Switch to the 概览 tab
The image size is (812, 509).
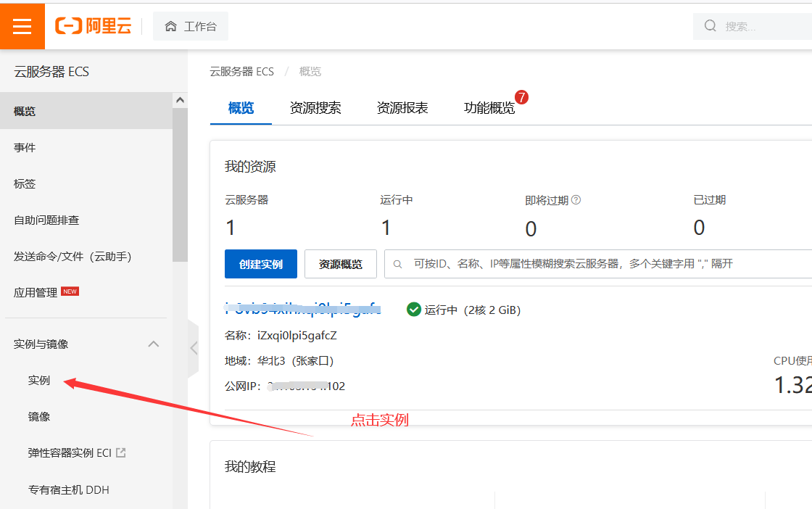[241, 108]
